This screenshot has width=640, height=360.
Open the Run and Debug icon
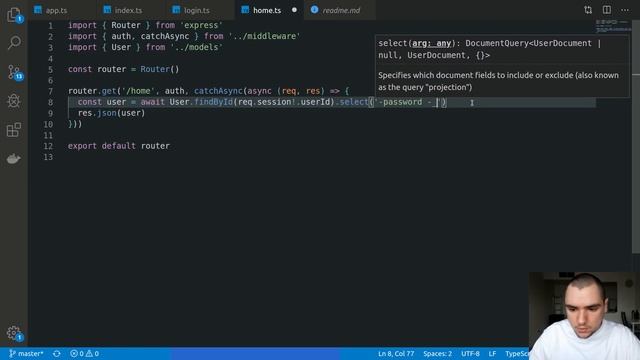[14, 101]
